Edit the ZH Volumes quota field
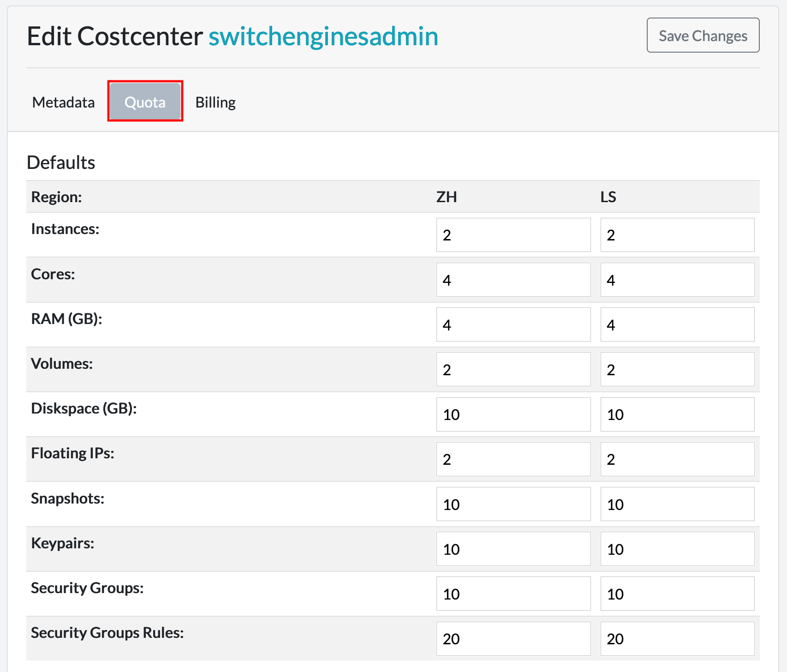Viewport: 787px width, 672px height. tap(513, 369)
